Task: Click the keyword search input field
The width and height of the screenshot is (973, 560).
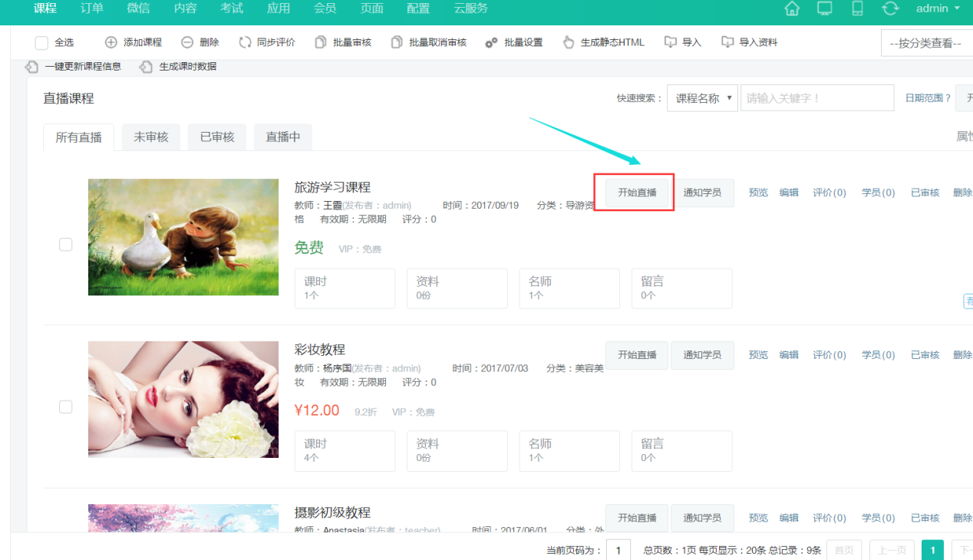Action: click(816, 98)
